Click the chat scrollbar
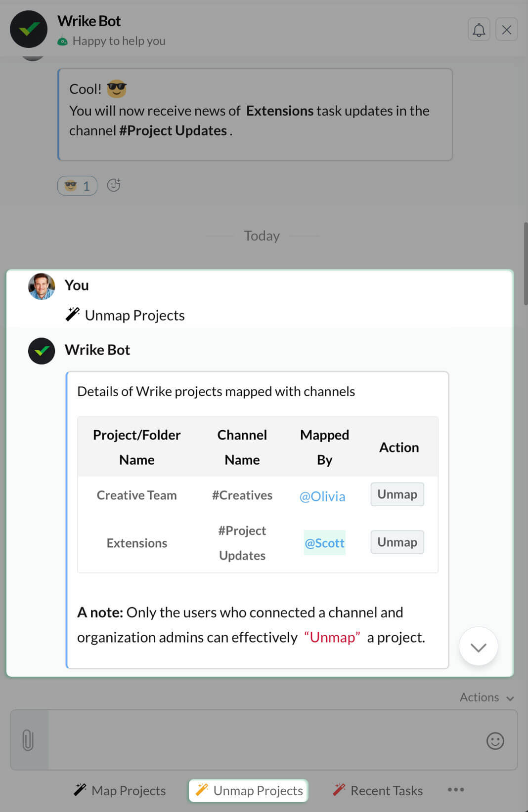The image size is (528, 812). tap(526, 264)
